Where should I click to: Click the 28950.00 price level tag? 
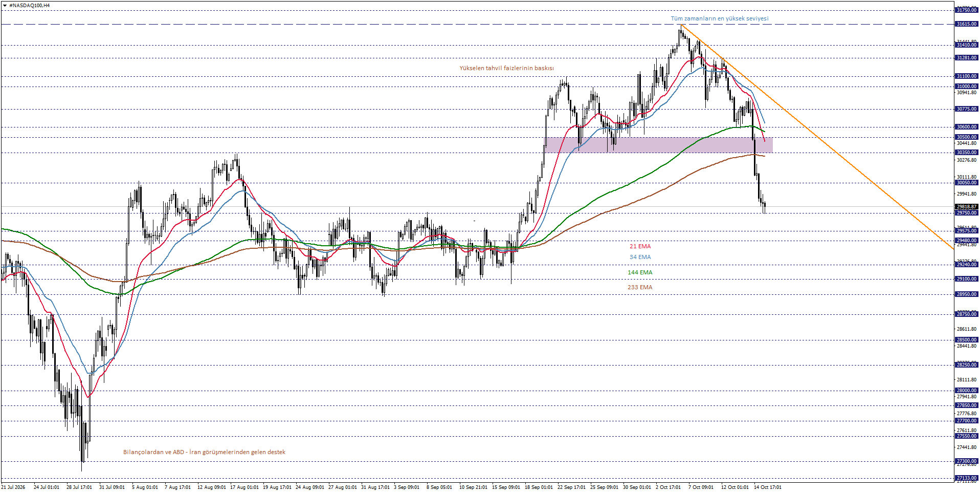click(966, 294)
